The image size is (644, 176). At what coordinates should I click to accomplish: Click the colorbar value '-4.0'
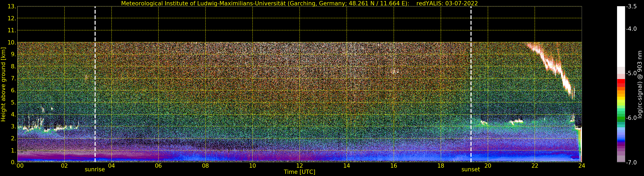pyautogui.click(x=631, y=29)
